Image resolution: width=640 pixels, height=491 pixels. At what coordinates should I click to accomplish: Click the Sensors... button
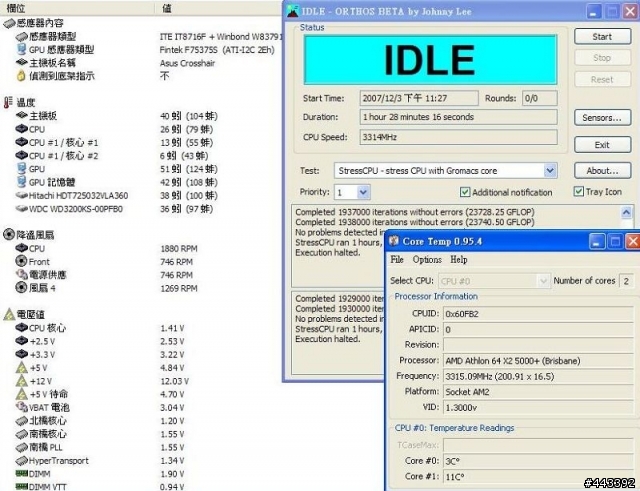pos(602,118)
